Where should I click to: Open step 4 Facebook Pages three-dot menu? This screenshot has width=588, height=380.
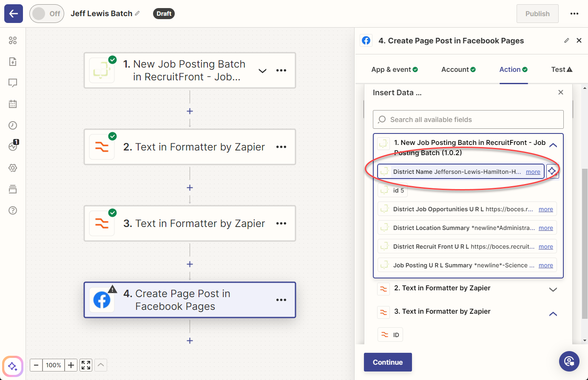click(x=281, y=300)
